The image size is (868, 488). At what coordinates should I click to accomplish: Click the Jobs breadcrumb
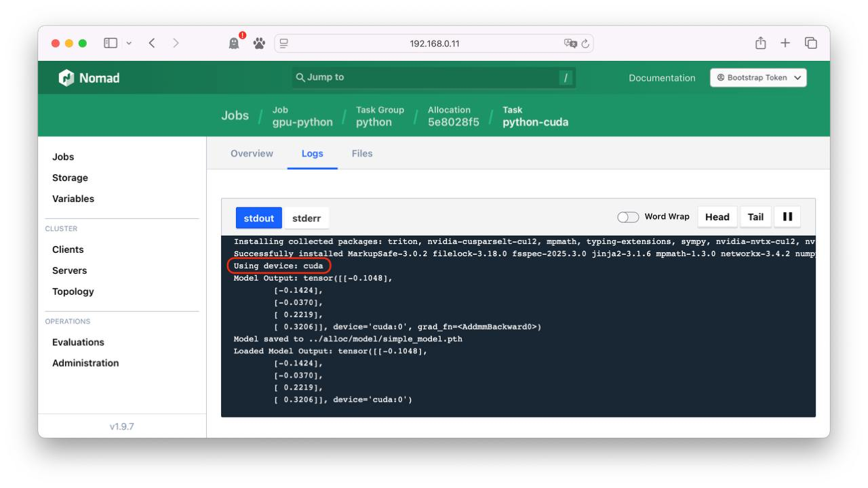pyautogui.click(x=235, y=116)
